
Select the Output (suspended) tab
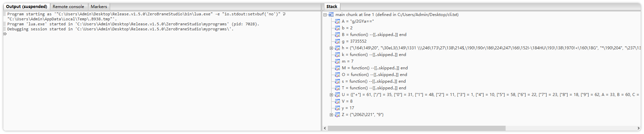27,7
